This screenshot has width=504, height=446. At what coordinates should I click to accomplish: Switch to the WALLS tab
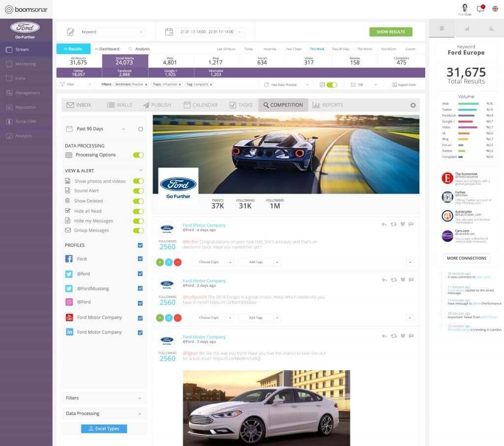pos(120,105)
